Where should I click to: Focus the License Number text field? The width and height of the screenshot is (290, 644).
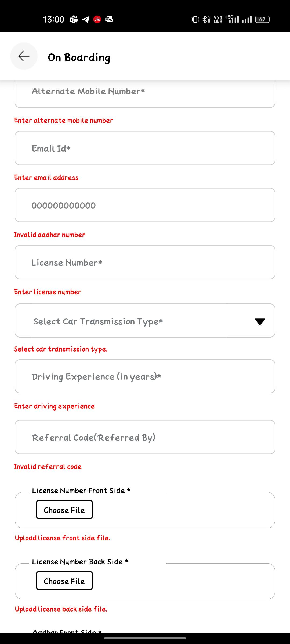click(x=145, y=262)
